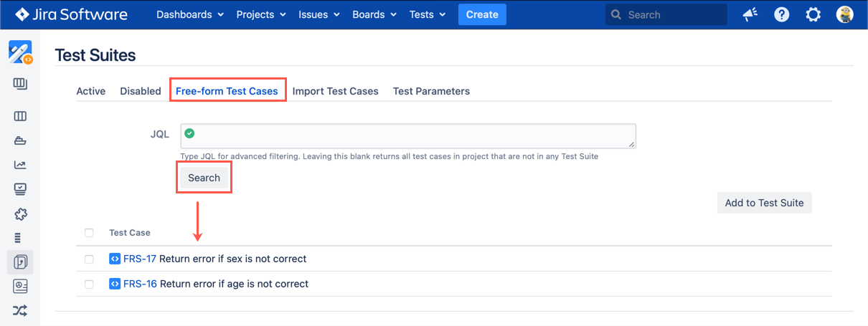Tick the checkbox for FRS-17
This screenshot has height=326, width=868.
point(89,259)
